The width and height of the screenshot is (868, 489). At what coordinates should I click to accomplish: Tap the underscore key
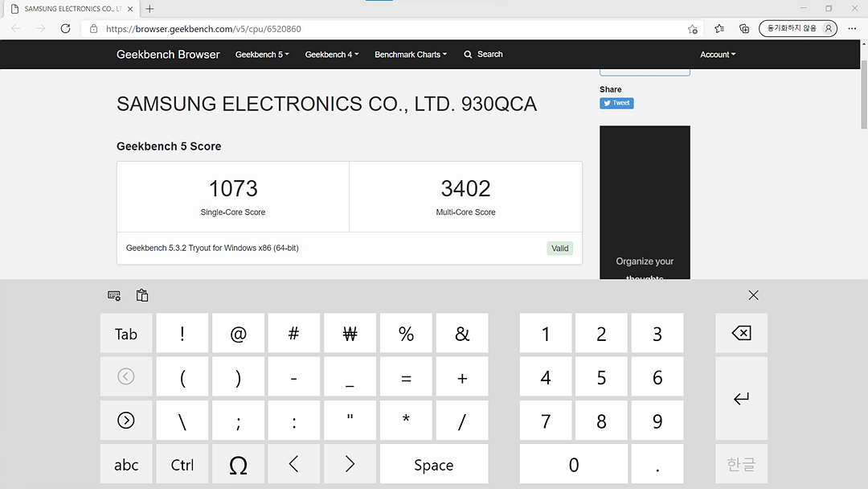coord(350,376)
